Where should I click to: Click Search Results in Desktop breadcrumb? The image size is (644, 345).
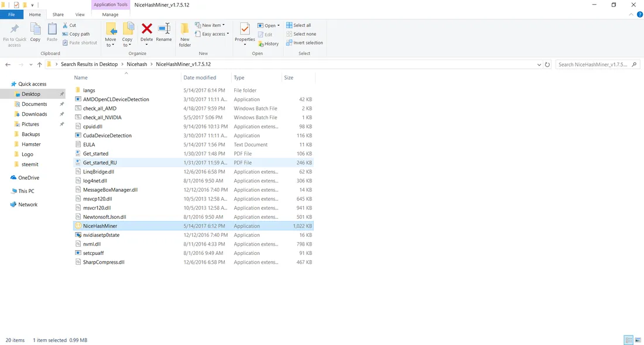coord(89,64)
